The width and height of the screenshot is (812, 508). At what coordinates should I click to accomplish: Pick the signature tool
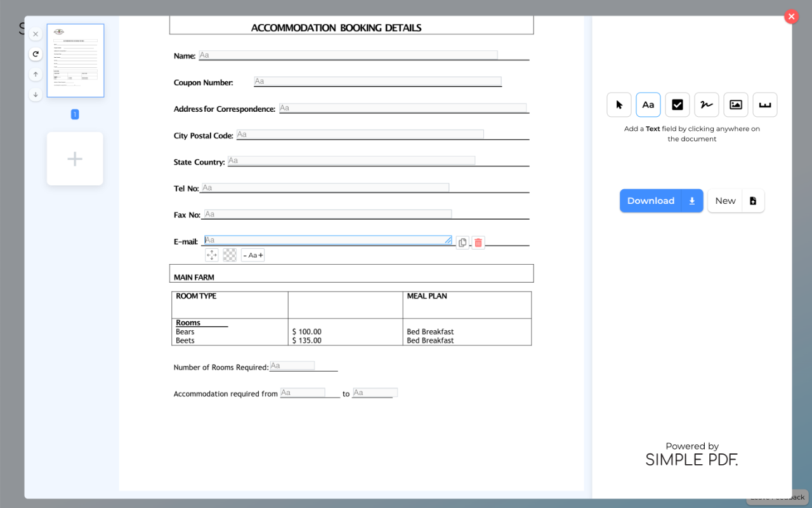[707, 105]
